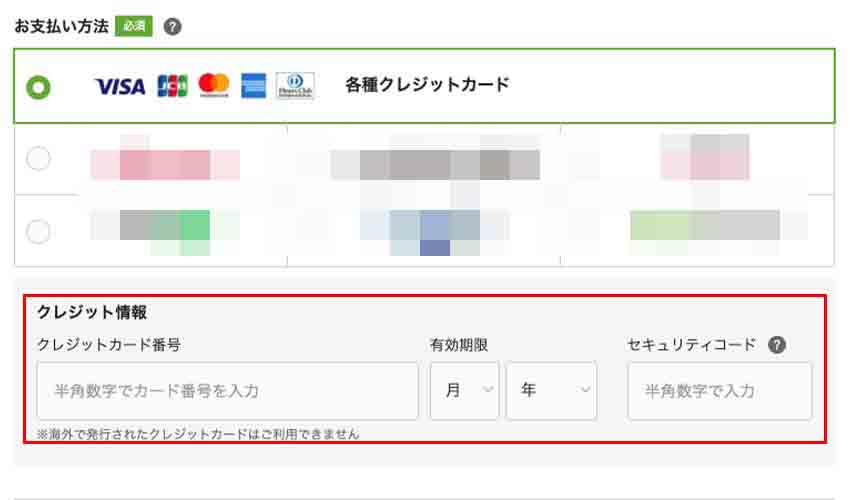This screenshot has height=500, width=850.
Task: Click the VISA card logo
Action: (x=120, y=86)
